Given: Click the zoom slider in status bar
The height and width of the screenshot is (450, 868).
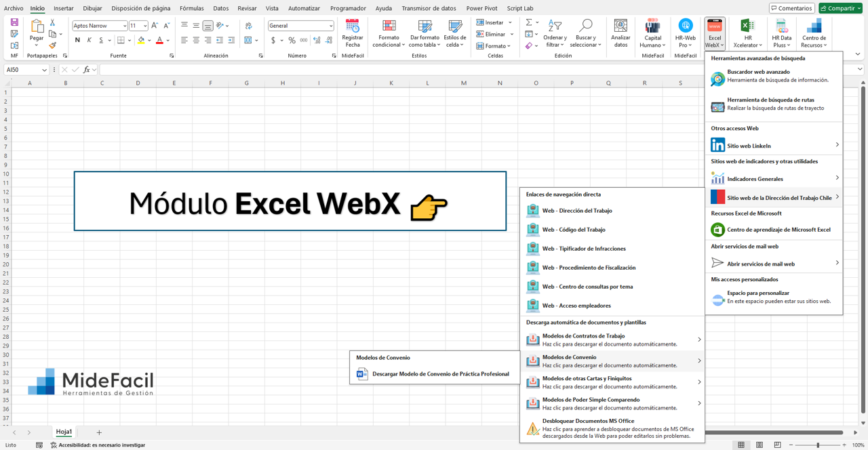Looking at the screenshot, I should tap(818, 445).
